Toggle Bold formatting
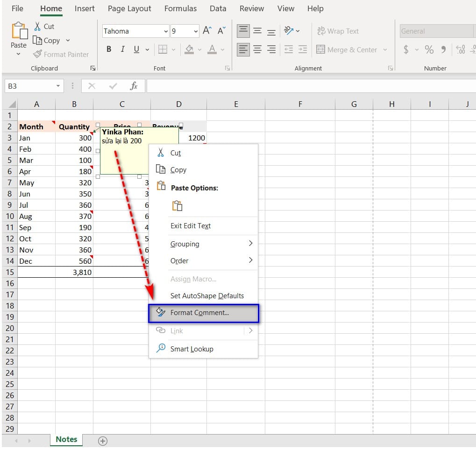This screenshot has width=476, height=449. (109, 49)
